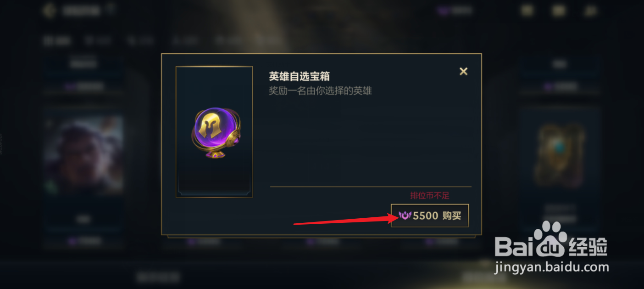
Task: Click the gold crest logo in top-left corner
Action: [x=49, y=10]
